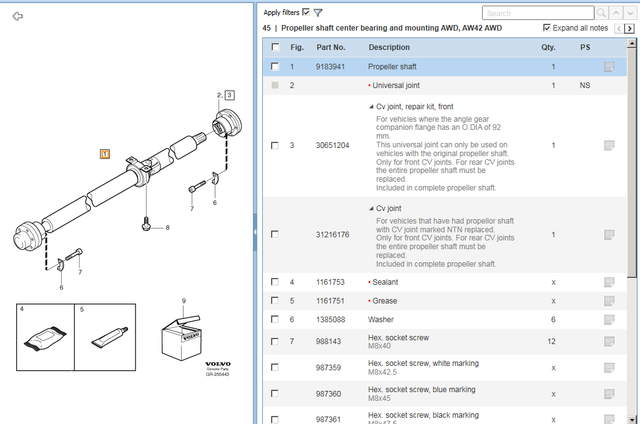Open note icon for part 30651204
The image size is (640, 424).
[608, 146]
